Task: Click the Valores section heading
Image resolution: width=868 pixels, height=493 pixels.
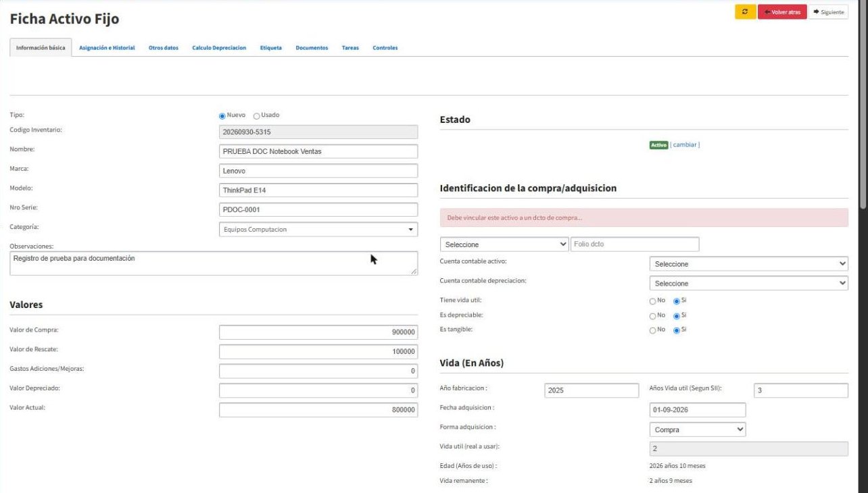Action: click(x=26, y=305)
